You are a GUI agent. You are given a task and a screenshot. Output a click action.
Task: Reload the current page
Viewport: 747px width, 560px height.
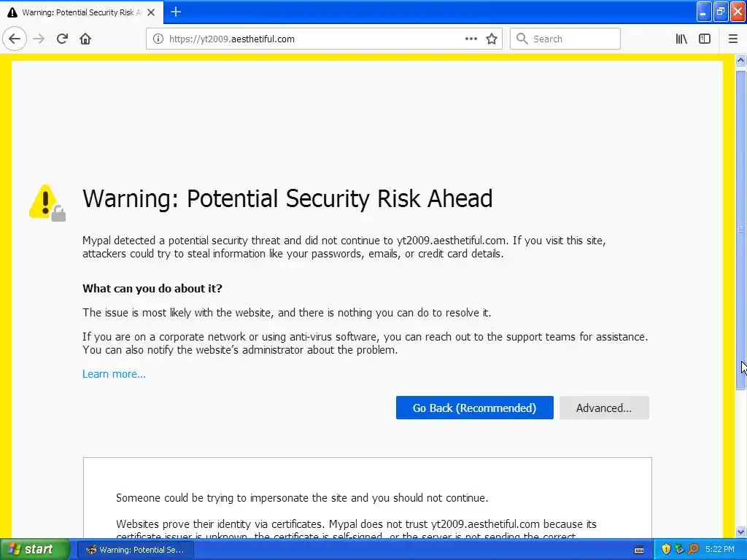pyautogui.click(x=62, y=39)
